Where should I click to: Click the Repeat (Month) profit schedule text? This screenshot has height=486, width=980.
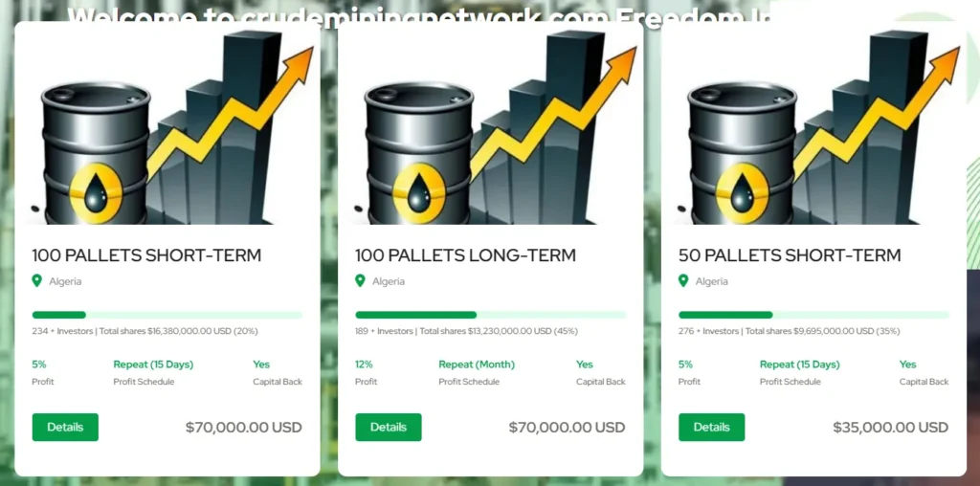(477, 364)
